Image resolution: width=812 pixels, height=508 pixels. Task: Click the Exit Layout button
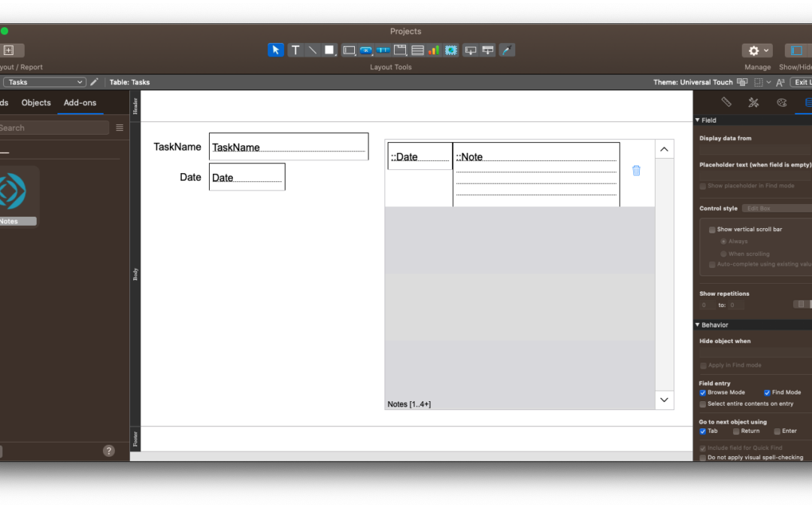tap(801, 82)
